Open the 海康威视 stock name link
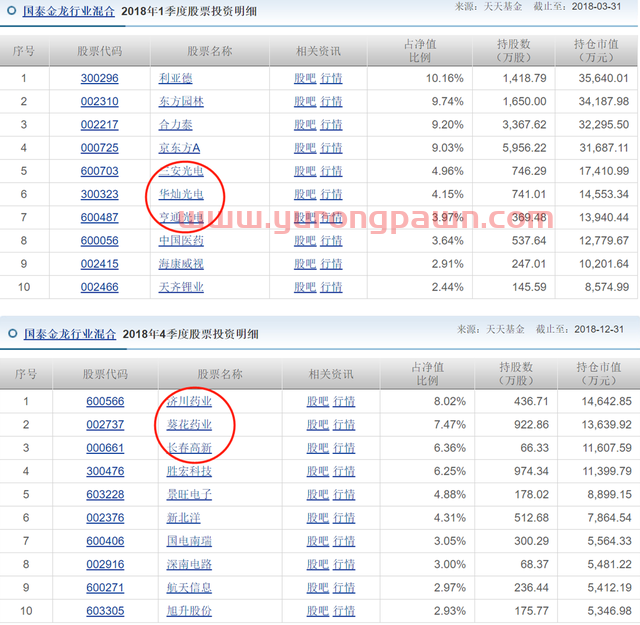 pyautogui.click(x=181, y=264)
